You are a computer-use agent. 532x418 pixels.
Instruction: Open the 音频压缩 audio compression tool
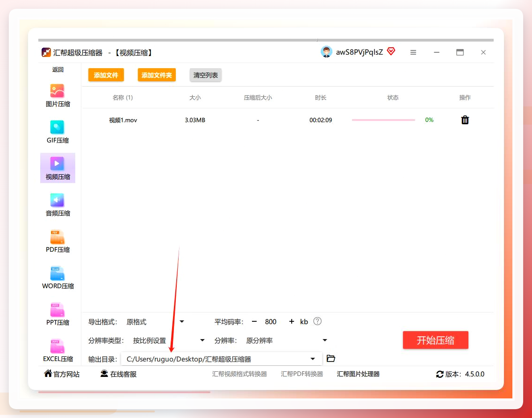pos(58,205)
